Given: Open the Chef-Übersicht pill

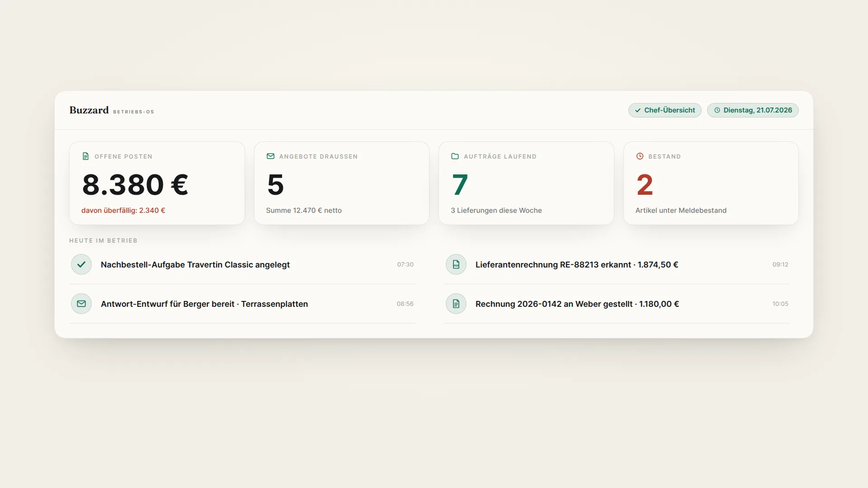Looking at the screenshot, I should (x=665, y=110).
